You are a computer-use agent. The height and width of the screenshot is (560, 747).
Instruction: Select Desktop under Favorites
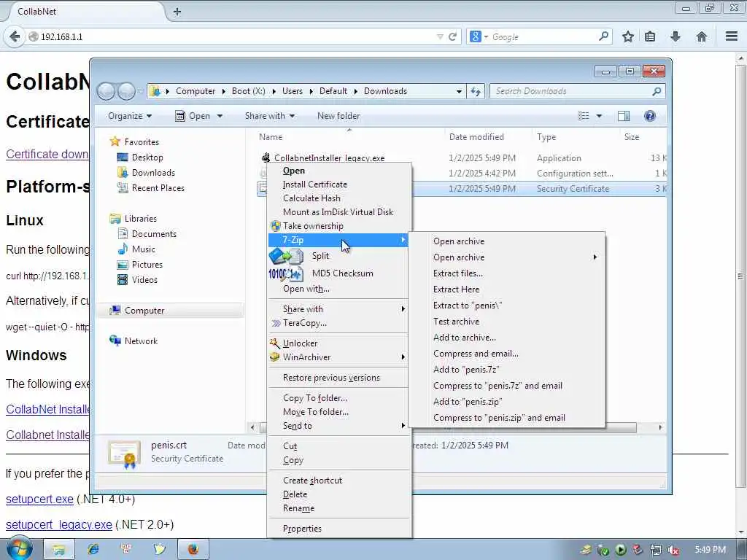click(147, 157)
